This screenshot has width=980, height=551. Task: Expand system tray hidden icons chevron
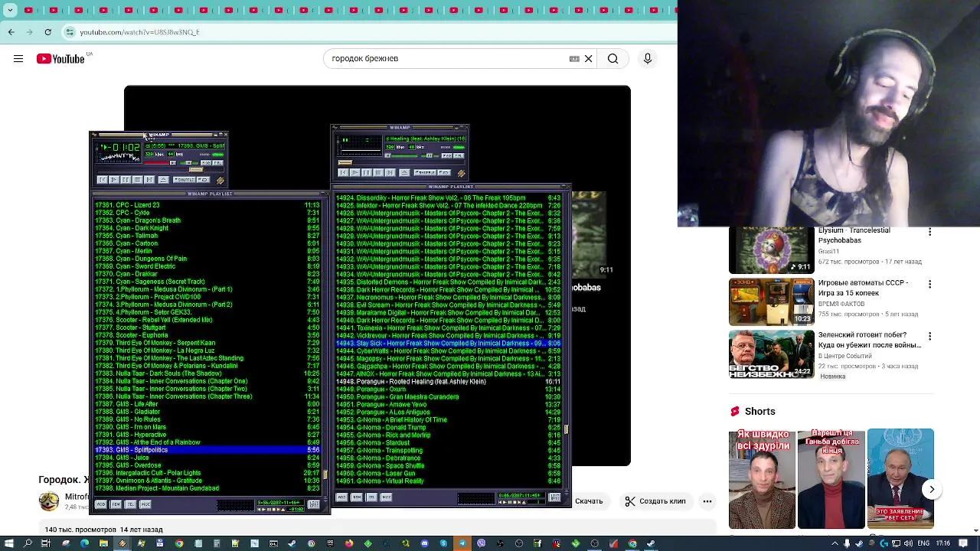(x=836, y=543)
